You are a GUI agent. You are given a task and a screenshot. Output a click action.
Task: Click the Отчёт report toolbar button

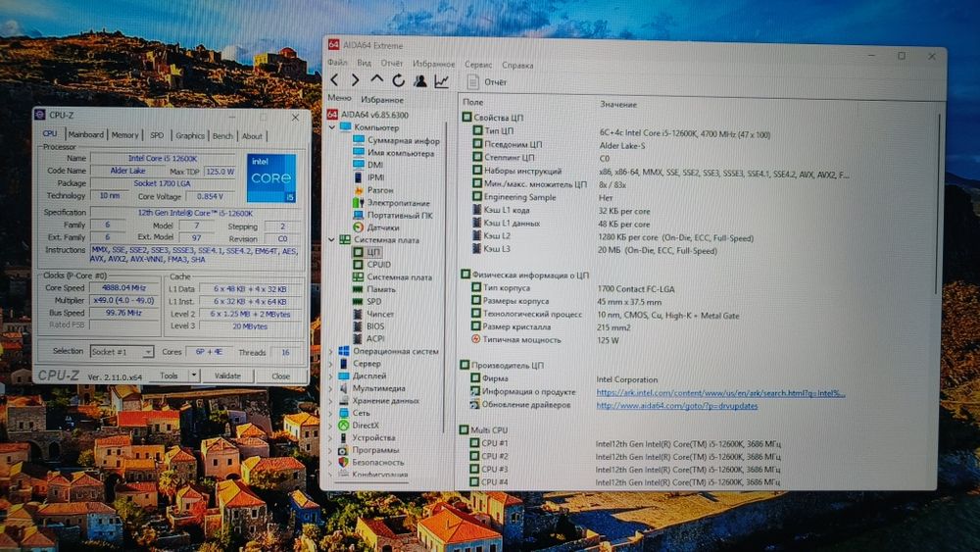coord(487,82)
